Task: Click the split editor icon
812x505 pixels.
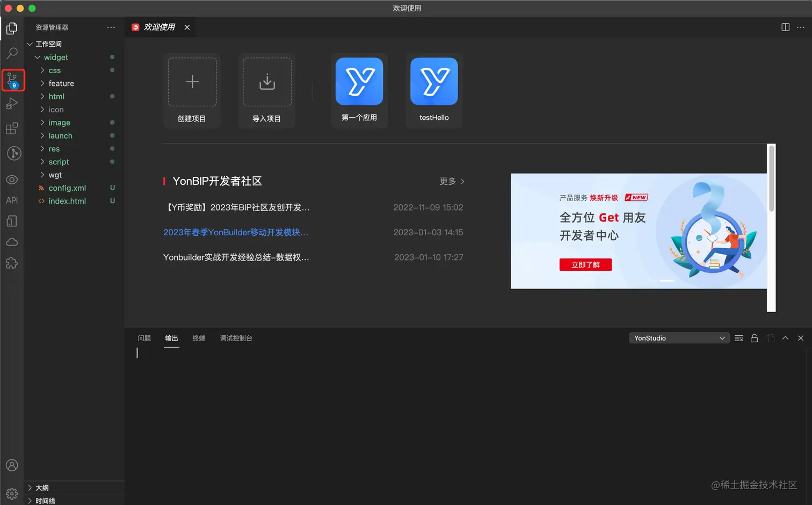Action: [x=785, y=27]
